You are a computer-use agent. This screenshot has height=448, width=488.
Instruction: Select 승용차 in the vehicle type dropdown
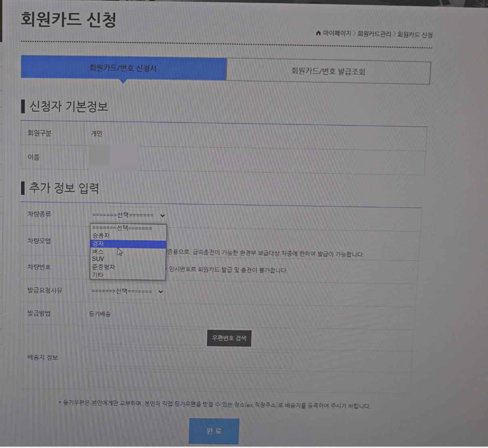click(x=121, y=236)
